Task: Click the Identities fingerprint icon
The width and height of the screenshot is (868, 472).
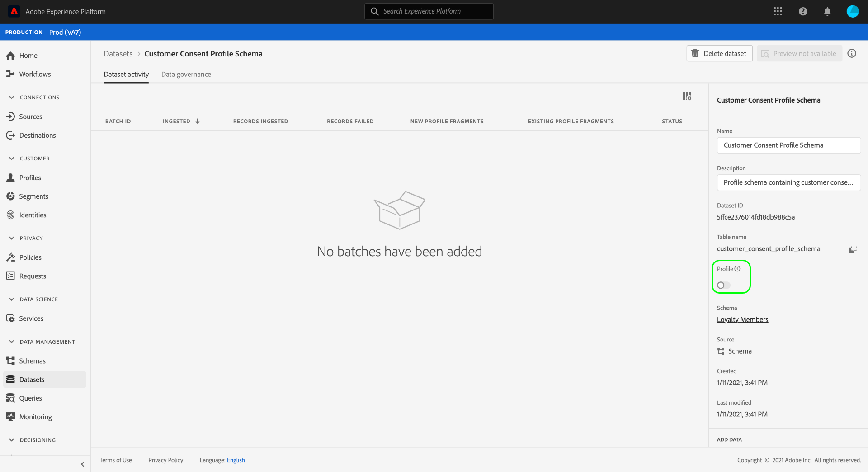Action: [11, 215]
